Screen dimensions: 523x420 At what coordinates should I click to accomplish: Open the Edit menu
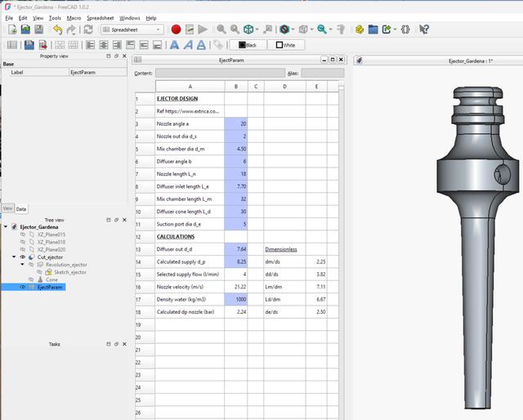tap(23, 18)
